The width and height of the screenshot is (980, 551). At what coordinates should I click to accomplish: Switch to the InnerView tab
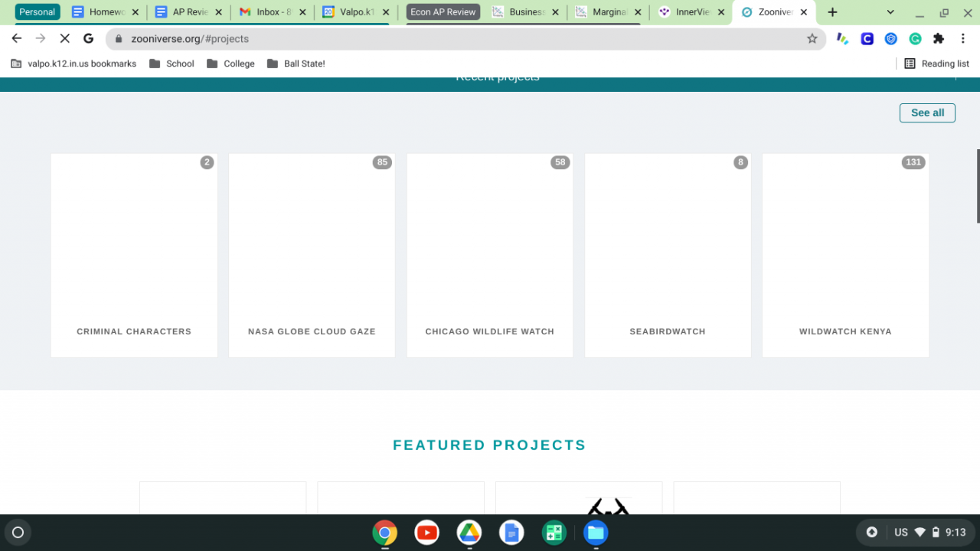coord(692,12)
